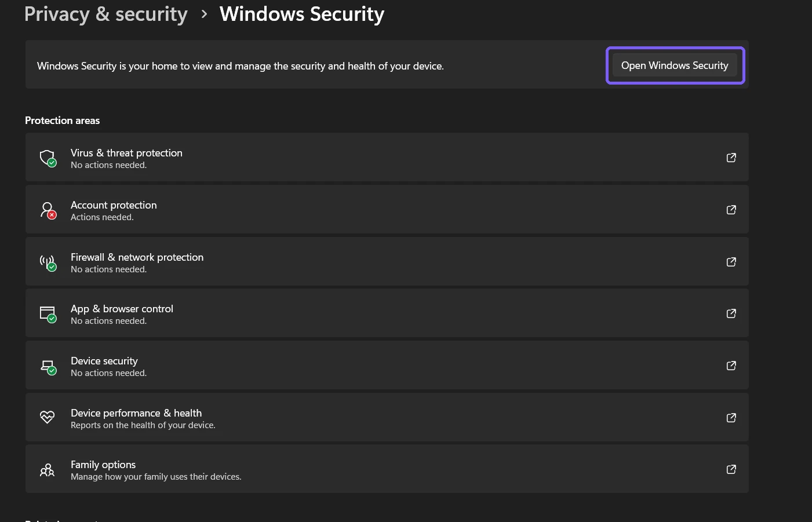Open external link icon for Firewall & network protection
The width and height of the screenshot is (812, 522).
coord(731,262)
